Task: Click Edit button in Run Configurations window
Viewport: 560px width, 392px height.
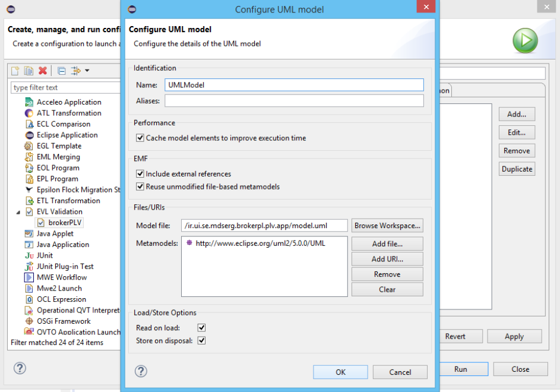Action: [x=517, y=132]
